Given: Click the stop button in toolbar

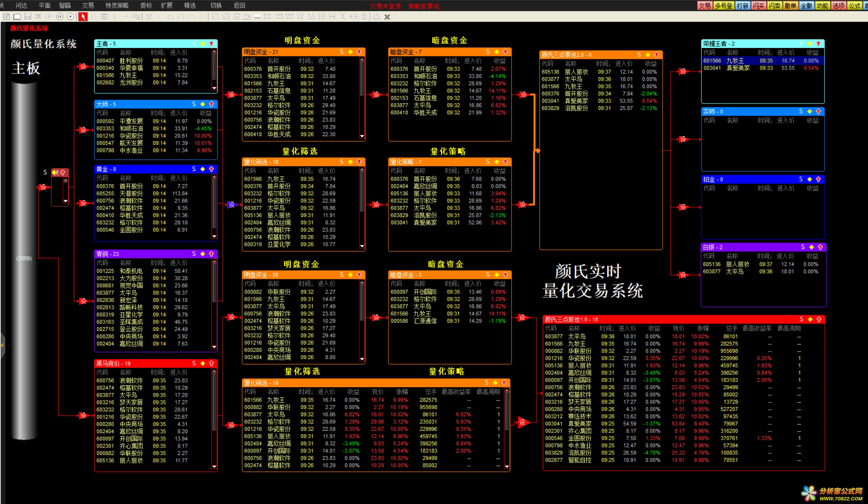Looking at the screenshot, I should [70, 16].
